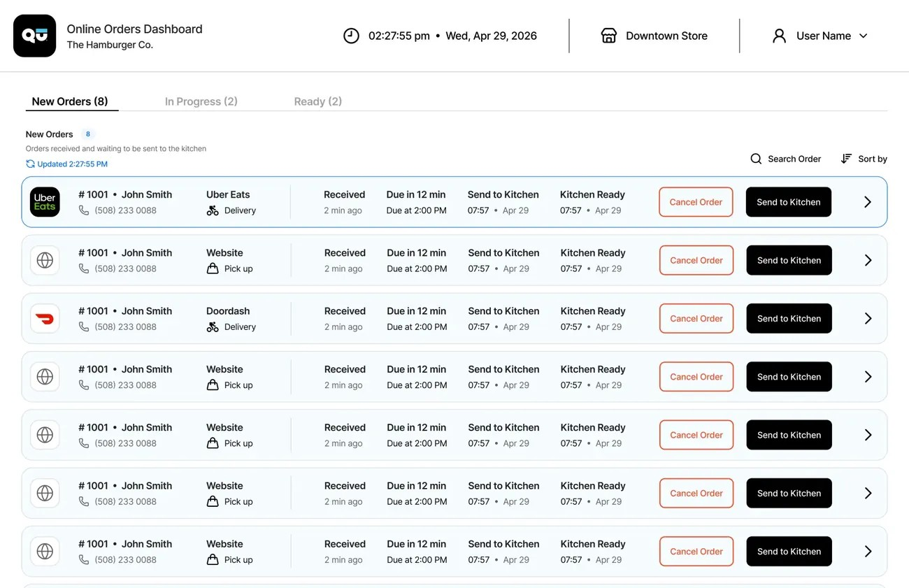This screenshot has height=588, width=909.
Task: Click the Search Order magnifier icon
Action: click(x=756, y=159)
